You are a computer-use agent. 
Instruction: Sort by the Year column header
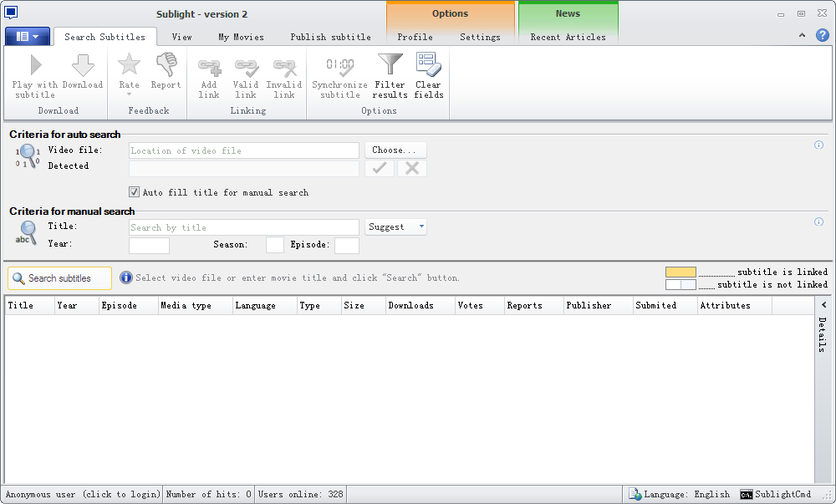coord(77,305)
